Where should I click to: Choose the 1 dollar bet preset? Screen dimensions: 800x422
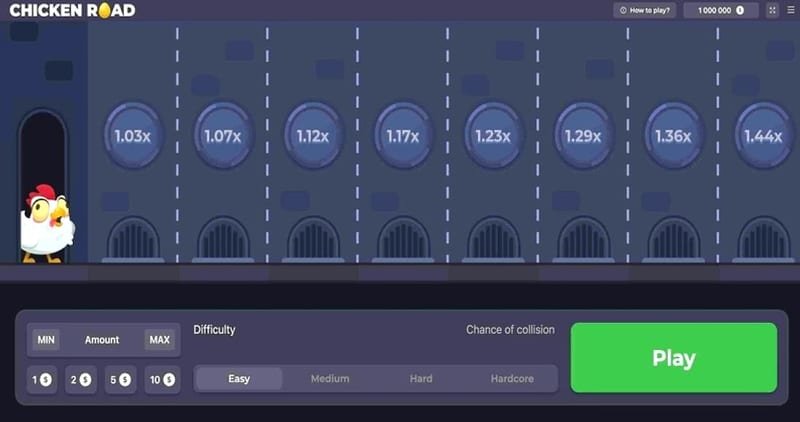42,380
